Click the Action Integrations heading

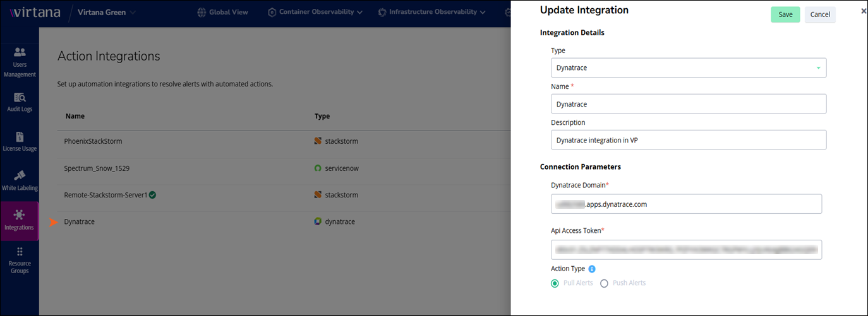[x=109, y=56]
